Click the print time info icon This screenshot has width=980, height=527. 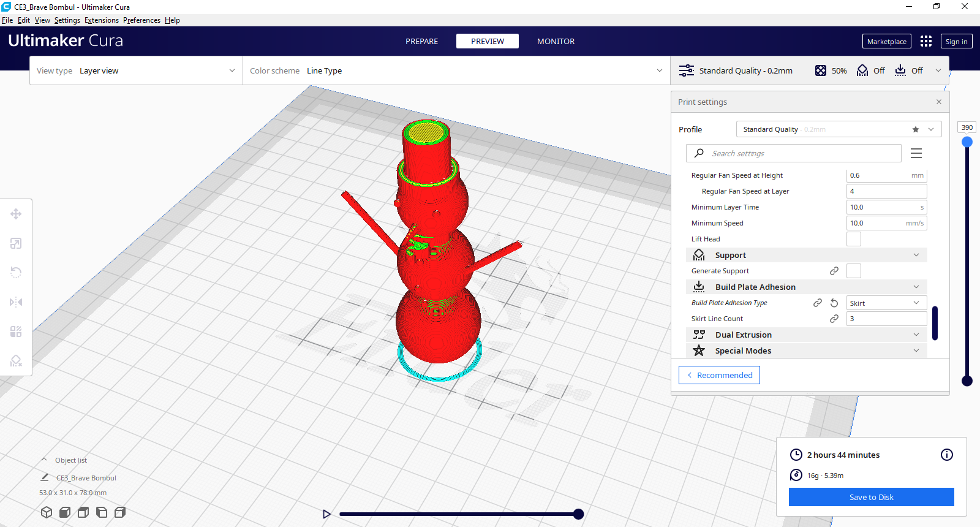pyautogui.click(x=947, y=455)
